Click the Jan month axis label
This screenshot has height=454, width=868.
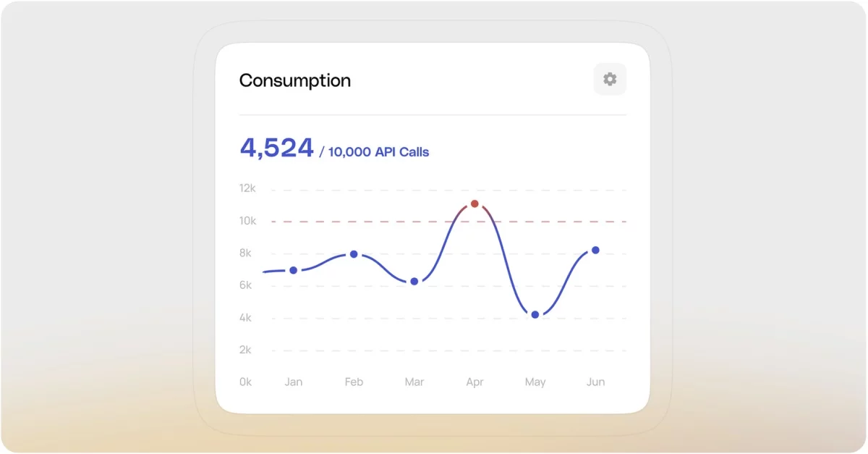[x=293, y=382]
